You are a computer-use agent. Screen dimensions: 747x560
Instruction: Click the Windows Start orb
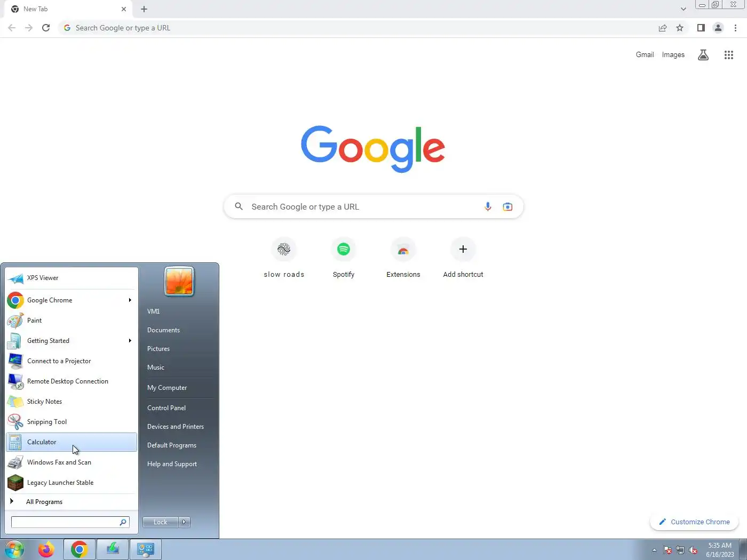[14, 549]
